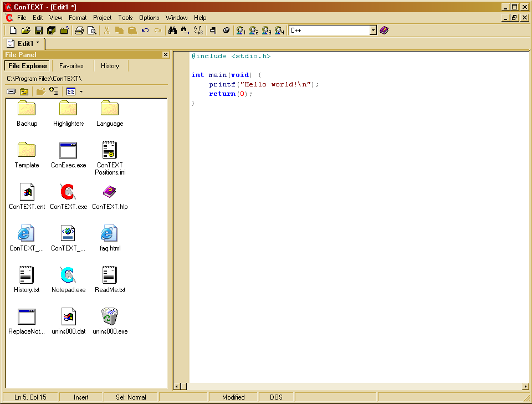This screenshot has height=404, width=532.
Task: Go up one folder level in File Panel
Action: tap(24, 91)
